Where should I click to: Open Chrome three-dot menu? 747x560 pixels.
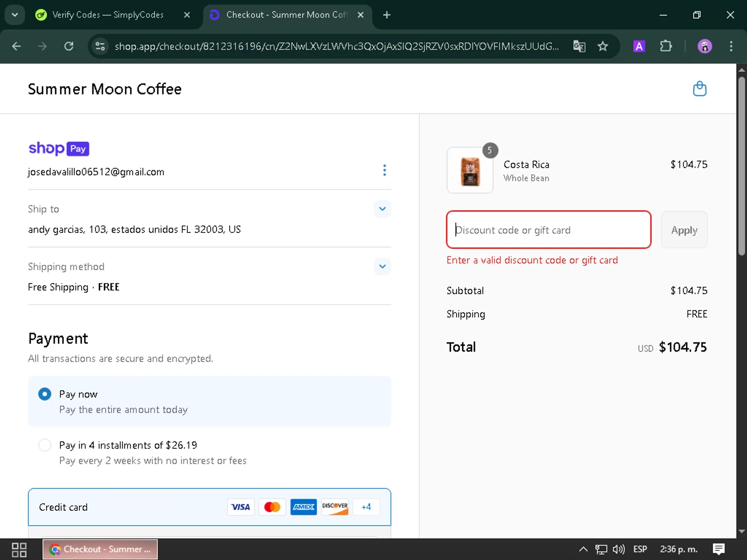click(731, 46)
